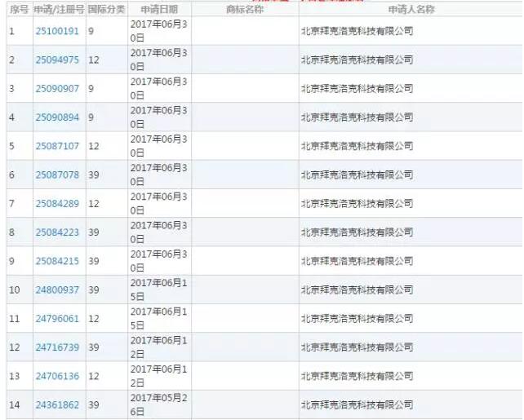This screenshot has height=420, width=524.
Task: Open application number 24716739
Action: point(57,347)
